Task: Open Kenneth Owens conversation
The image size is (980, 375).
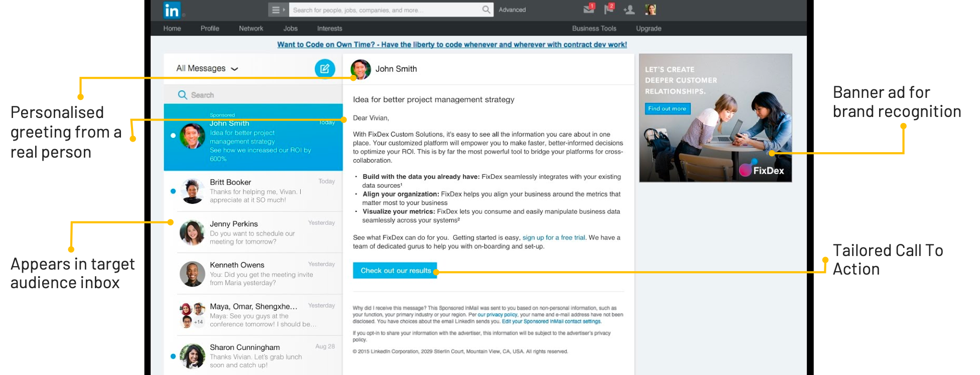Action: click(253, 274)
